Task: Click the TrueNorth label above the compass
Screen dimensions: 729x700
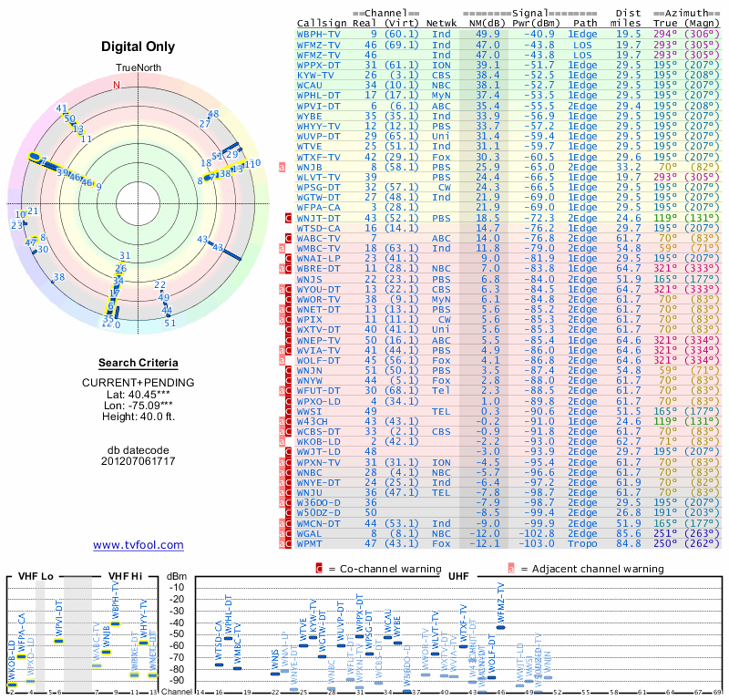Action: [139, 68]
